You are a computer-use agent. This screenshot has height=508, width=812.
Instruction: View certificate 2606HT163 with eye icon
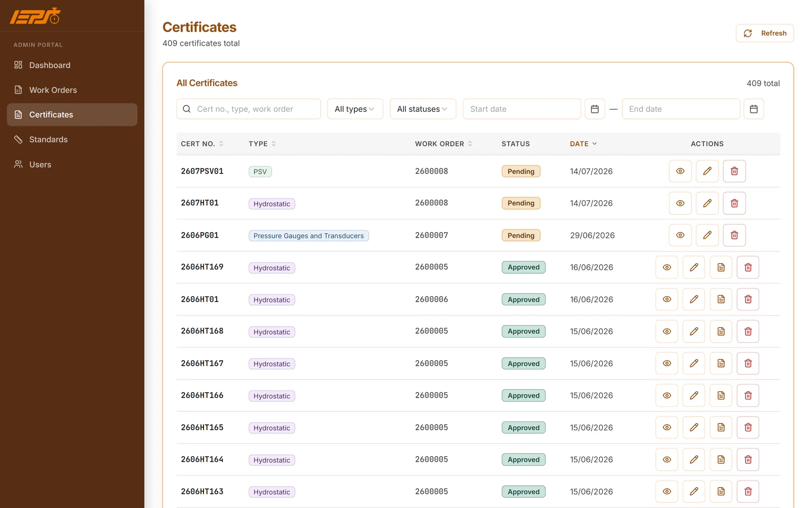[667, 491]
